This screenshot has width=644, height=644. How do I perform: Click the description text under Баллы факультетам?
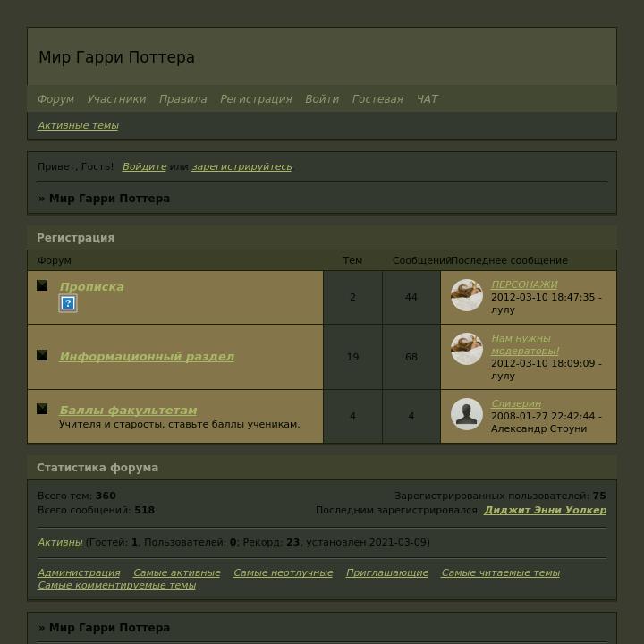[180, 424]
